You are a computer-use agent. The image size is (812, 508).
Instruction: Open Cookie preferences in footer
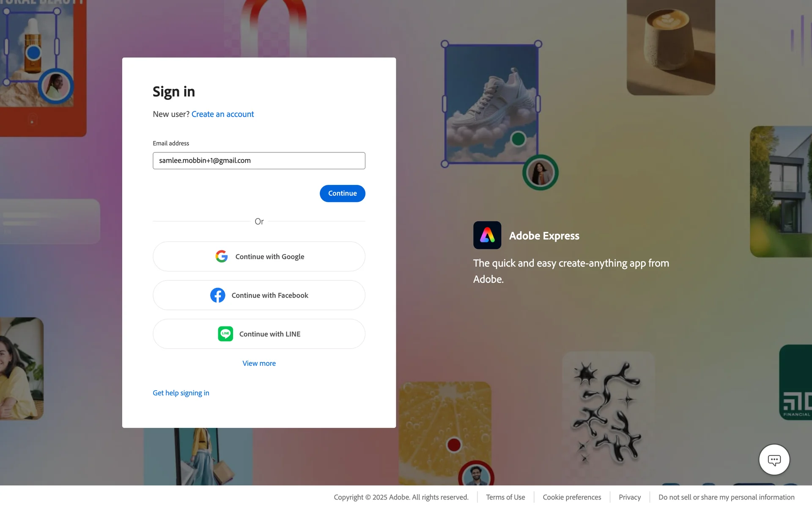click(x=572, y=497)
